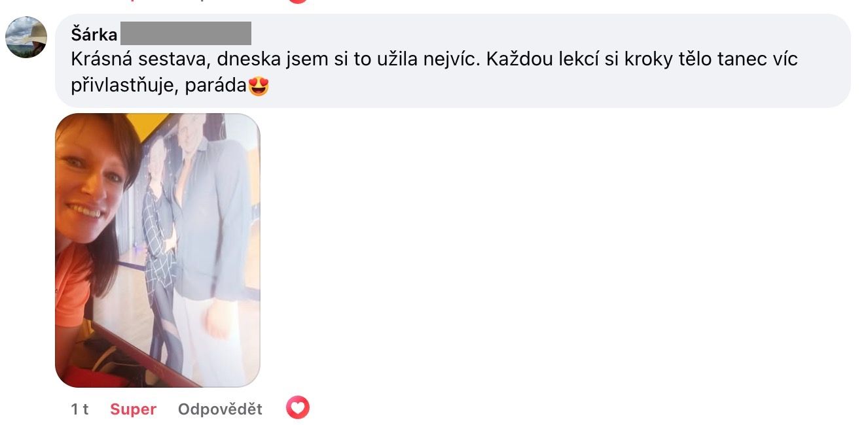
Task: Click "Odpovědět" to reply to the comment
Action: 220,409
